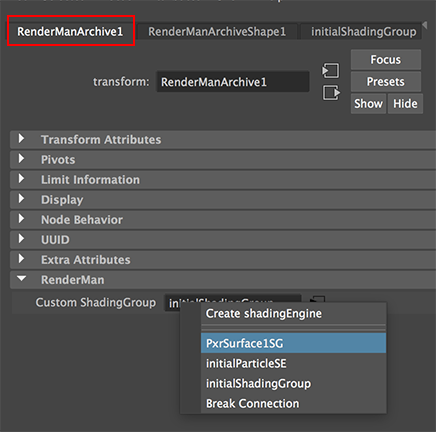This screenshot has height=432, width=436.
Task: Collapse the RenderMan section
Action: click(223, 280)
